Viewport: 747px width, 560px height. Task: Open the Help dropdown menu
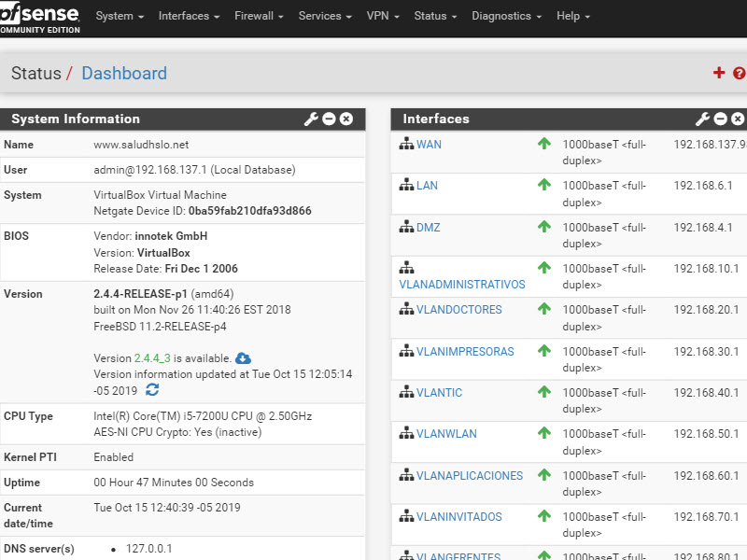click(x=573, y=16)
